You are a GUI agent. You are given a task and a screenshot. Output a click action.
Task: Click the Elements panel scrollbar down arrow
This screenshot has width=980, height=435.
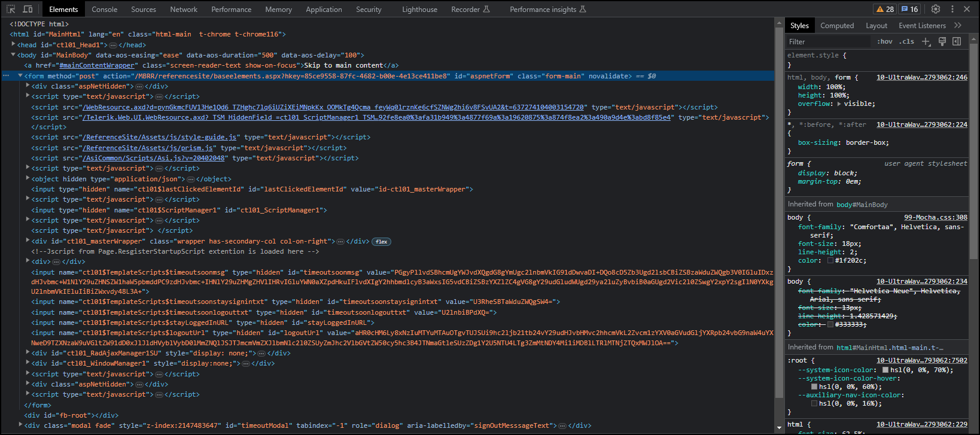(779, 428)
